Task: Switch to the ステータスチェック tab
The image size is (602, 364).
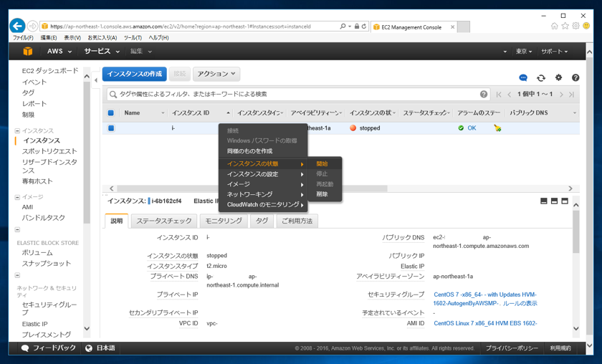Action: coord(164,221)
